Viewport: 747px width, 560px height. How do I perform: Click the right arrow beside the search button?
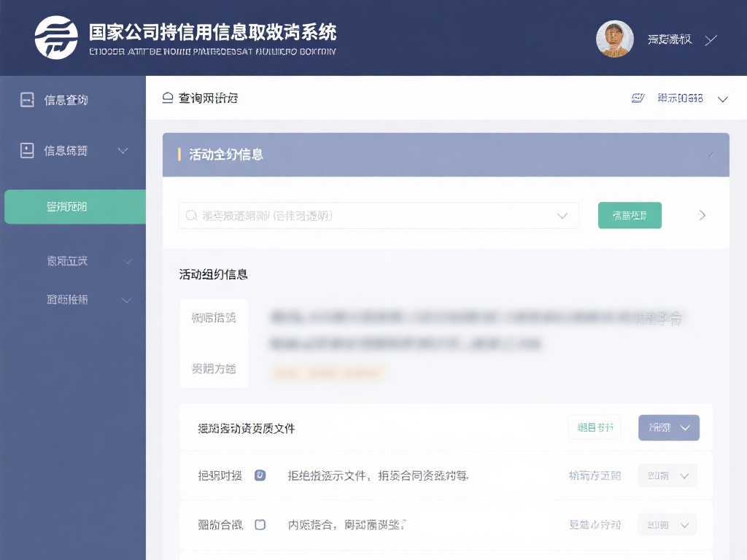coord(703,215)
